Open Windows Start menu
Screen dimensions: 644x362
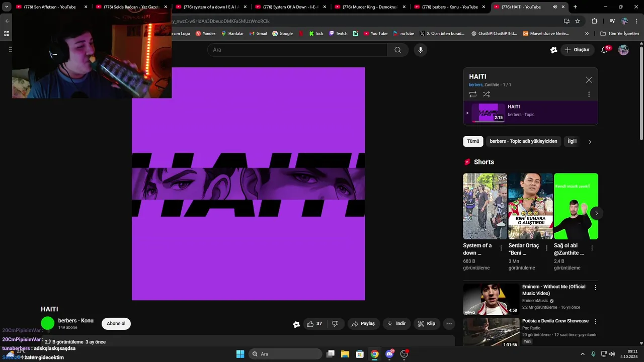[x=240, y=354]
